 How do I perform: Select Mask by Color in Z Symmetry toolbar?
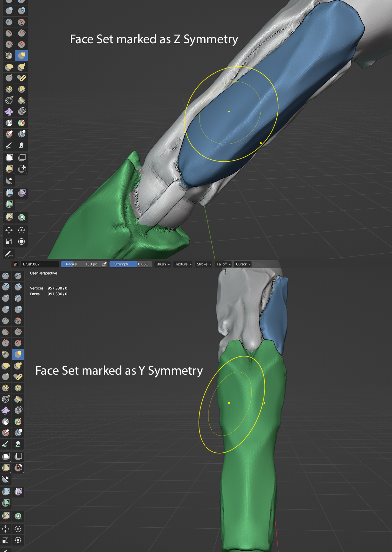[x=21, y=218]
